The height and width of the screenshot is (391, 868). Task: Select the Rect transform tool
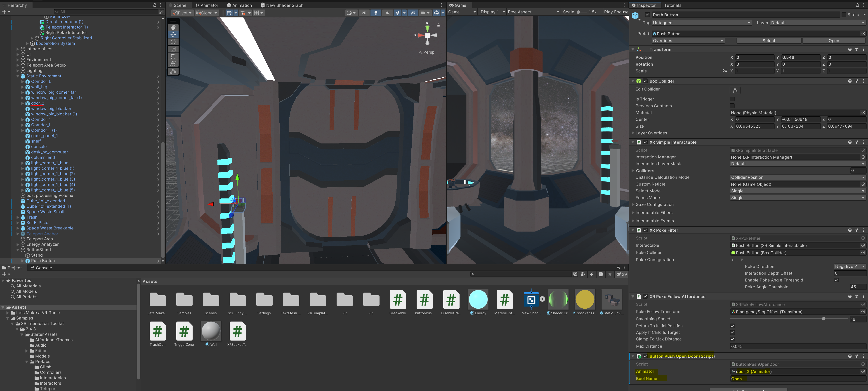[173, 56]
